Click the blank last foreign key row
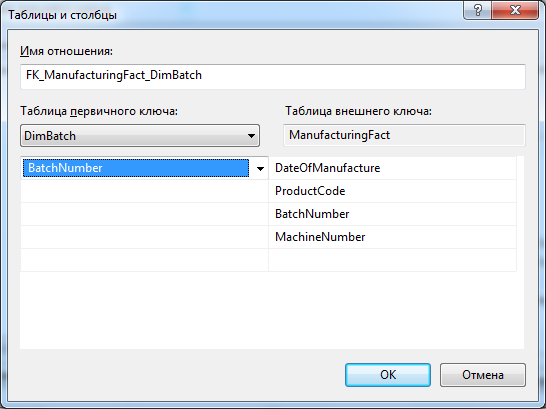The height and width of the screenshot is (409, 546). [x=392, y=260]
